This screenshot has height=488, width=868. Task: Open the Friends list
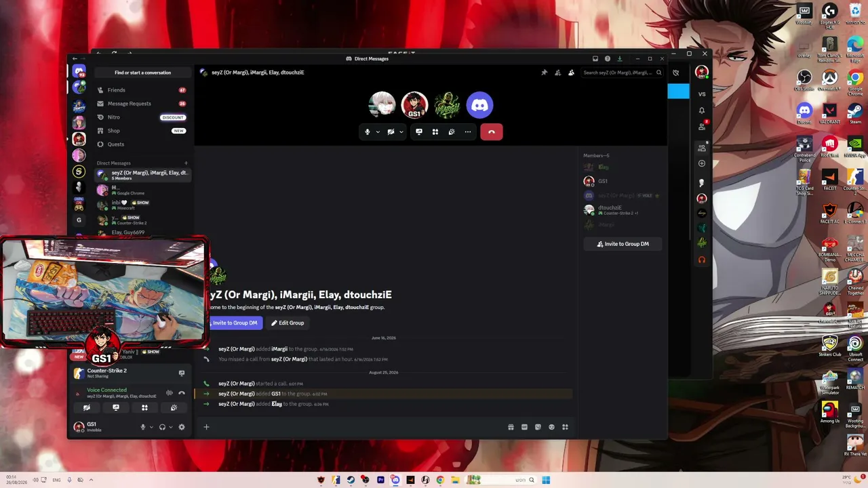142,90
